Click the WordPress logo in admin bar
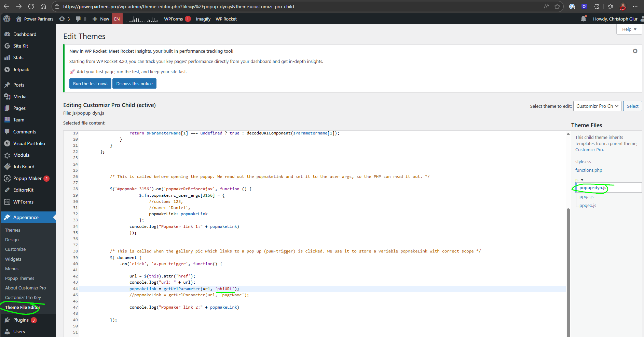Viewport: 644px width, 337px height. (7, 19)
